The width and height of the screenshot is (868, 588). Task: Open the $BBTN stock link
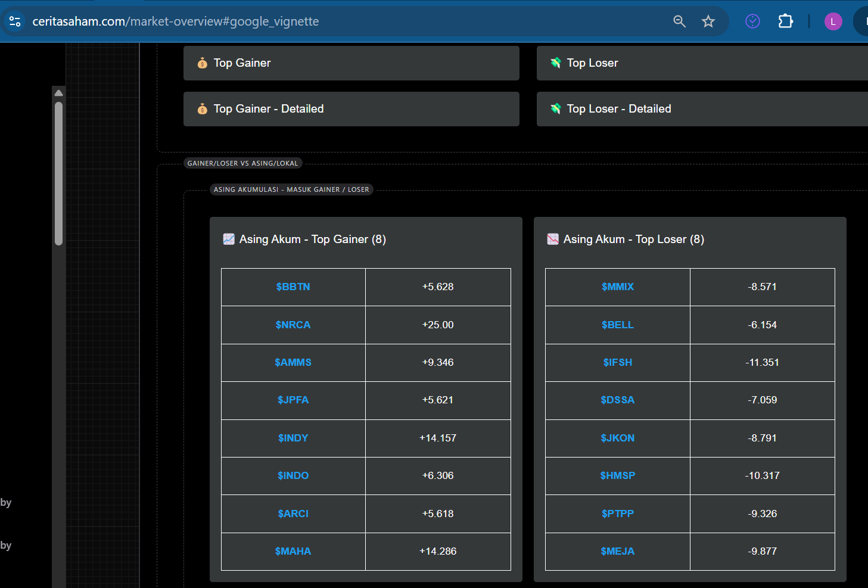(x=293, y=287)
